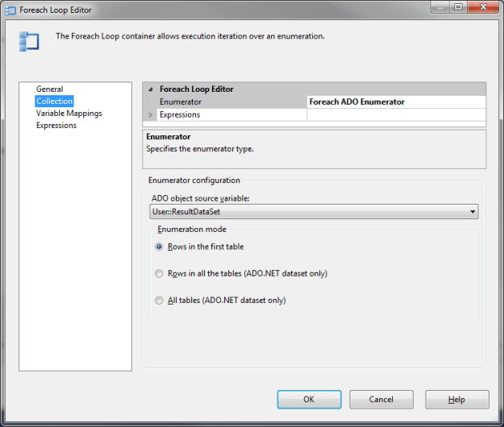Open the Expressions page in left list
The width and height of the screenshot is (504, 427).
coord(56,126)
